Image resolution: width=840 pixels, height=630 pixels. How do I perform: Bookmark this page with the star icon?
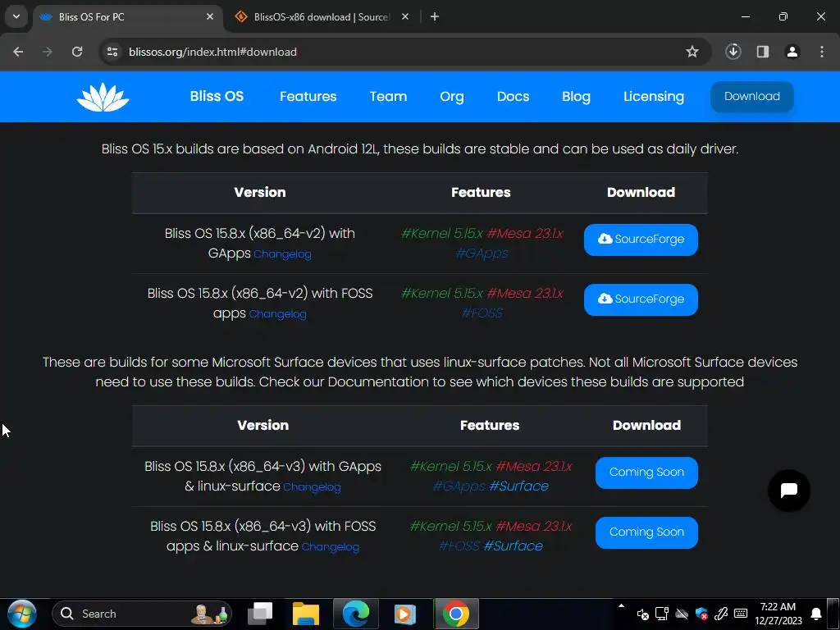pos(692,52)
